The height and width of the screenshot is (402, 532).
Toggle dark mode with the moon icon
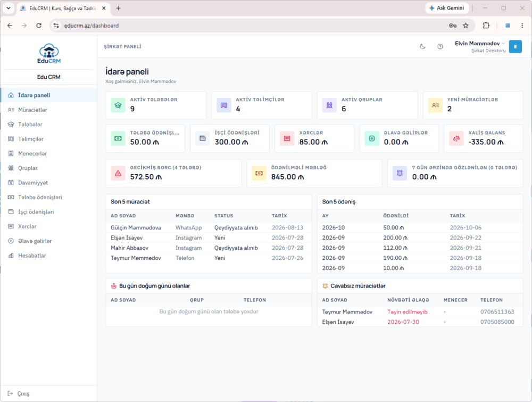tap(422, 46)
